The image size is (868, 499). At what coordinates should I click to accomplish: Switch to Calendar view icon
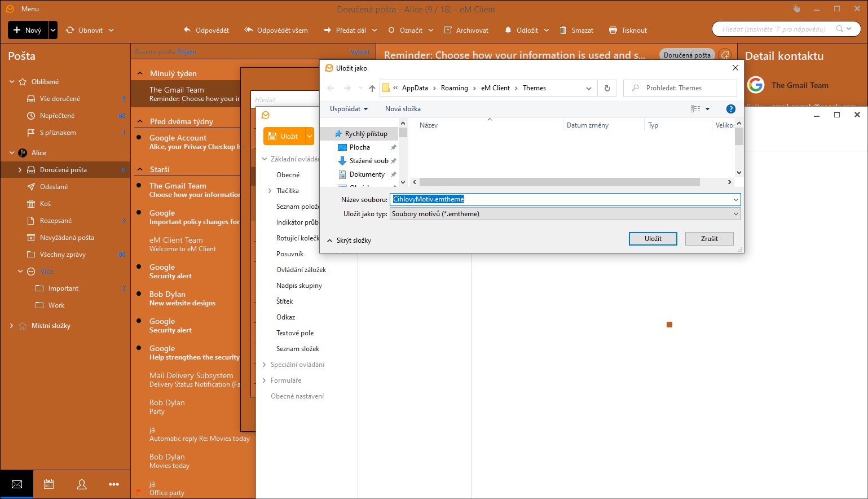tap(49, 484)
